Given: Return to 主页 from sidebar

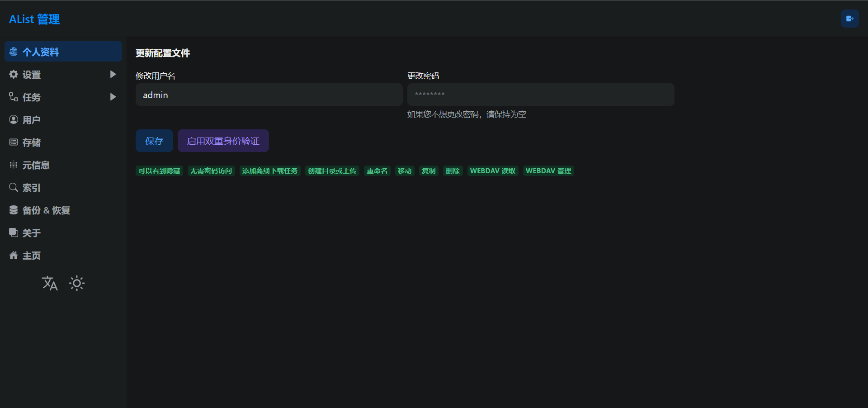Looking at the screenshot, I should [63, 255].
